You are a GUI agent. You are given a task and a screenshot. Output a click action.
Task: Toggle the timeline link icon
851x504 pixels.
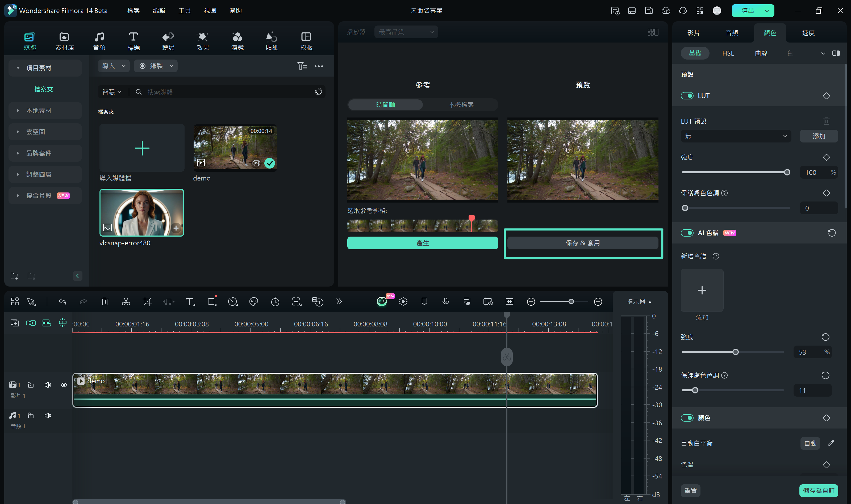[31, 323]
